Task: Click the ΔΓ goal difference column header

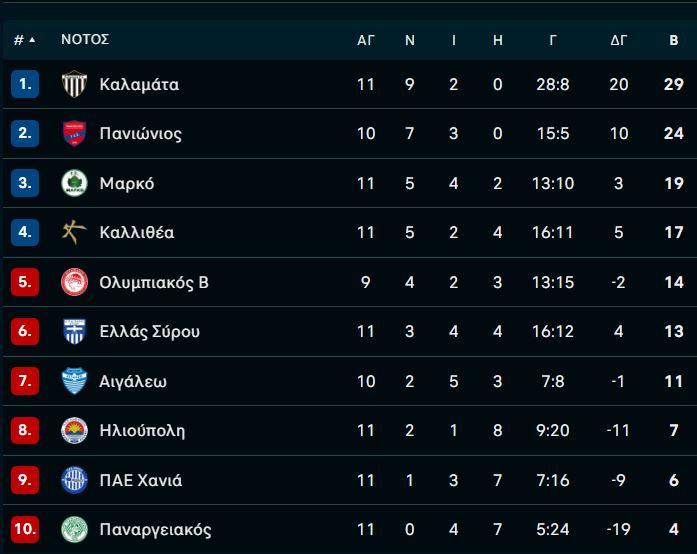Action: click(618, 40)
